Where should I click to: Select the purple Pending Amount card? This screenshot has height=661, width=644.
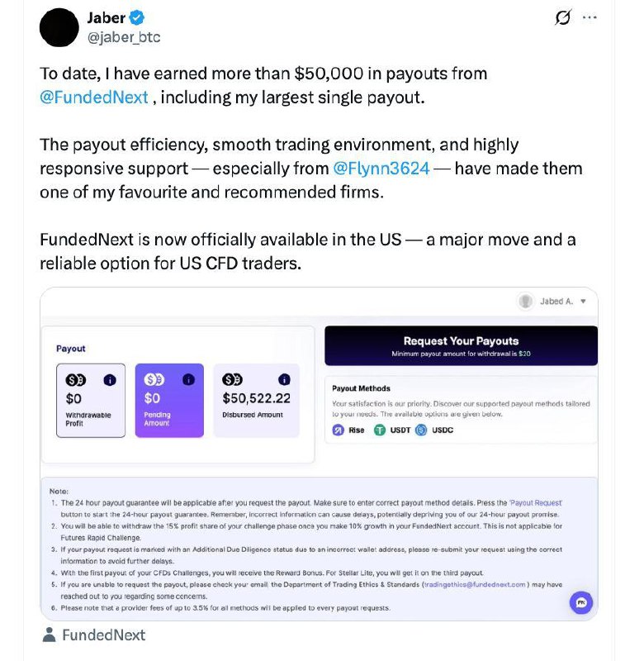tap(168, 400)
